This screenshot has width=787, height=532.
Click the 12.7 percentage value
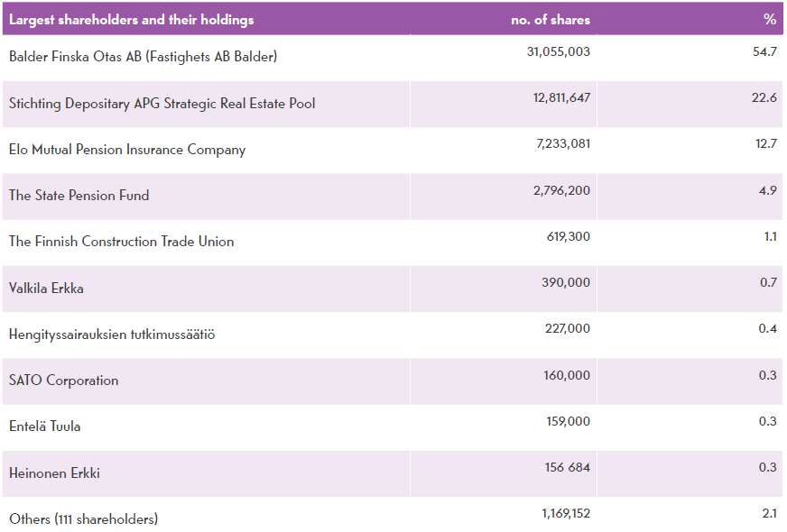point(766,144)
